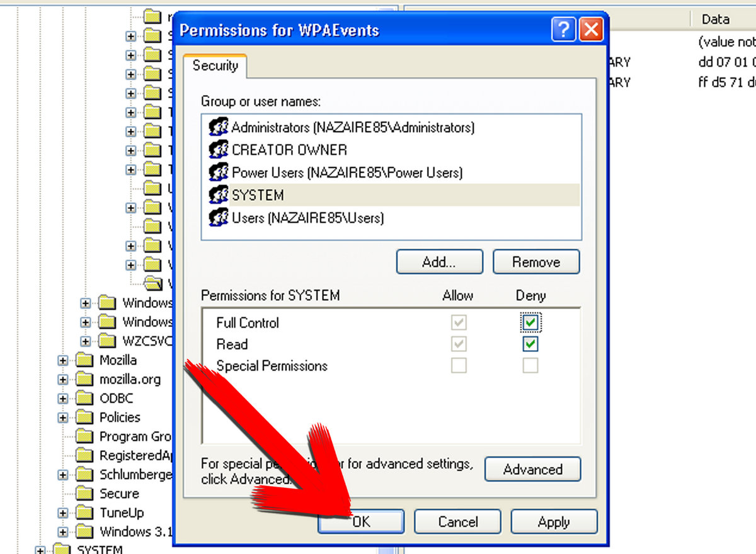This screenshot has width=756, height=554.
Task: Select the Power Users group icon
Action: coord(217,172)
